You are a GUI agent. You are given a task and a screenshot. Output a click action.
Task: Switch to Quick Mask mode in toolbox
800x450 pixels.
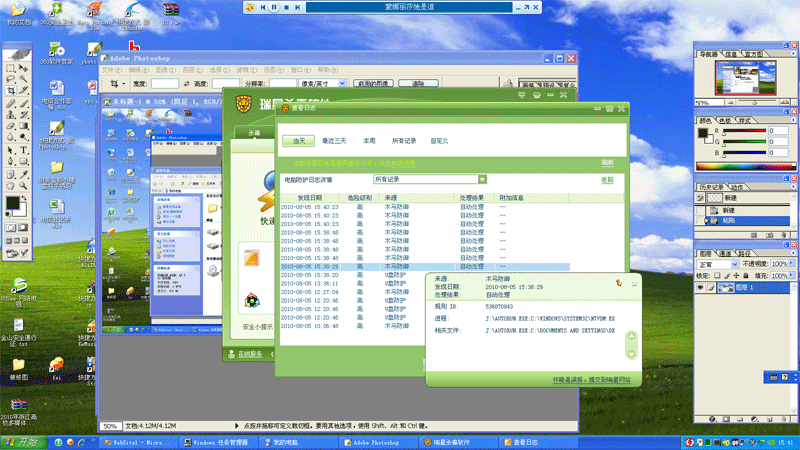(x=23, y=228)
